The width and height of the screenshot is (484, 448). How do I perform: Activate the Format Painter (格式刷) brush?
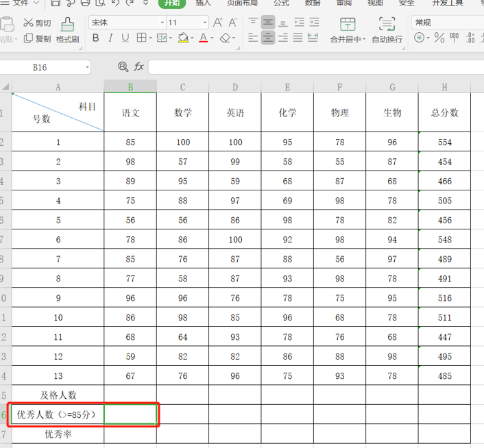[x=67, y=31]
